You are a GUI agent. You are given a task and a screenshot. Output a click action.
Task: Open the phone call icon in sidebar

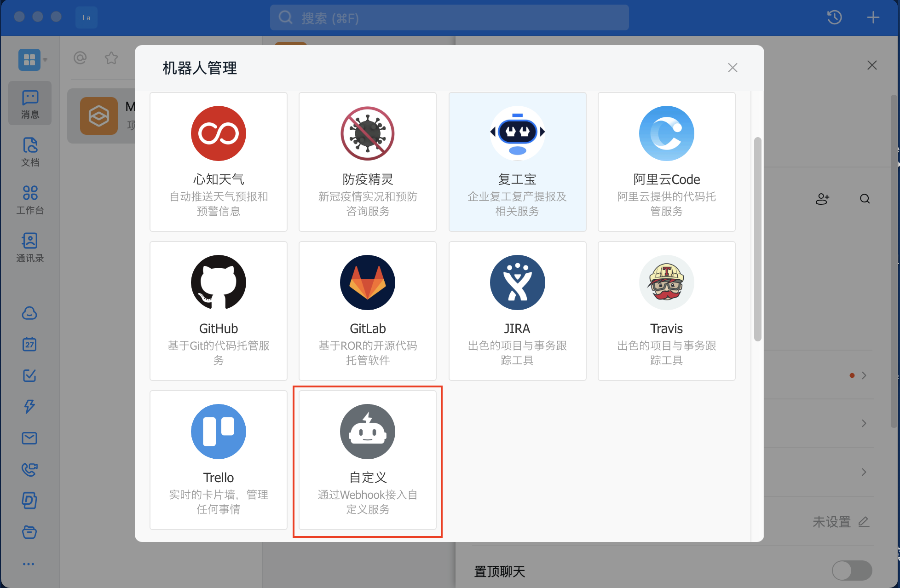coord(29,469)
